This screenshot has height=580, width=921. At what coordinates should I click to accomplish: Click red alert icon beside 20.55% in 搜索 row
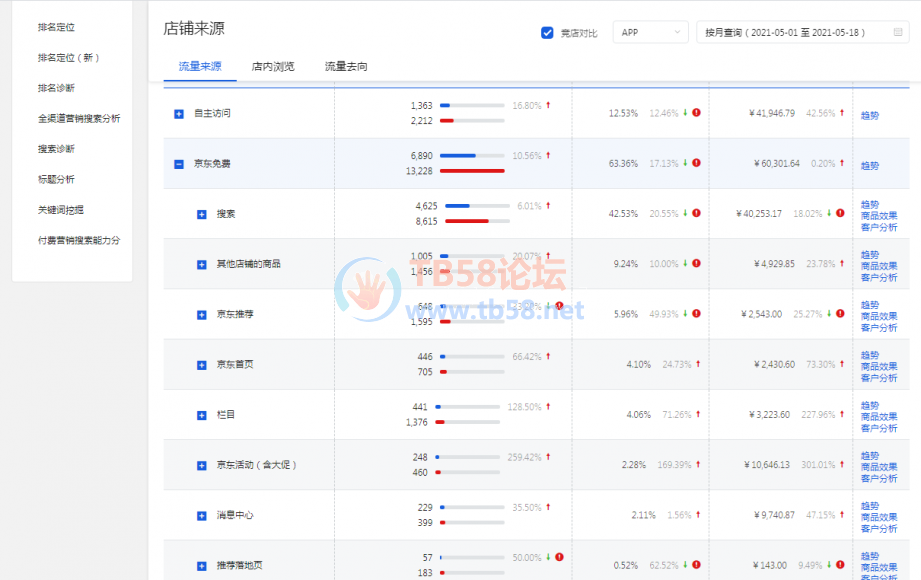[696, 213]
